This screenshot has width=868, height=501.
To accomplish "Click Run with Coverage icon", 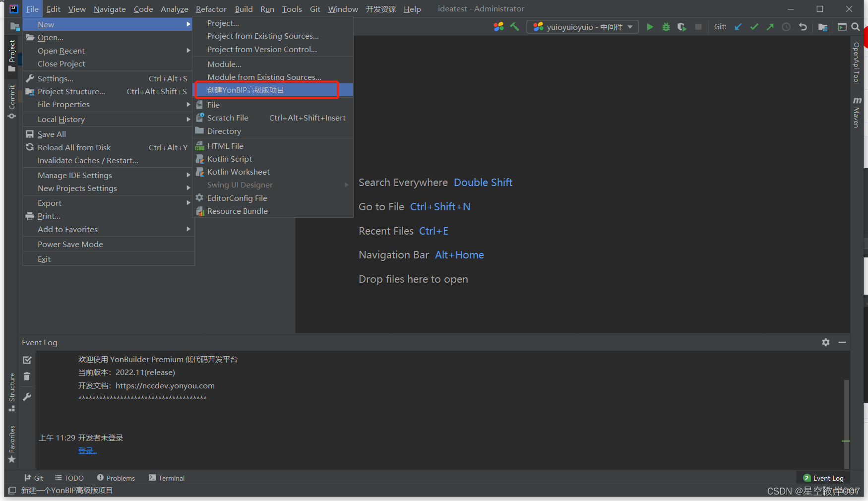I will tap(682, 27).
